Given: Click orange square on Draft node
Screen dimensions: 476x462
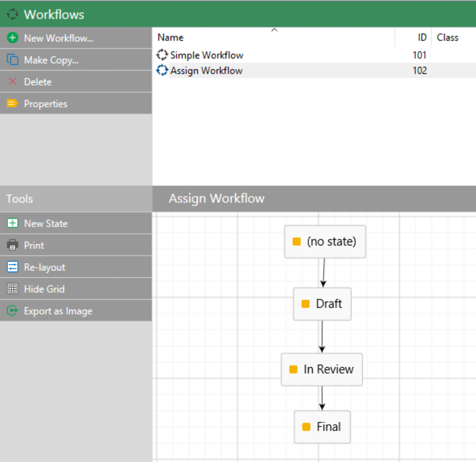Looking at the screenshot, I should coord(305,304).
